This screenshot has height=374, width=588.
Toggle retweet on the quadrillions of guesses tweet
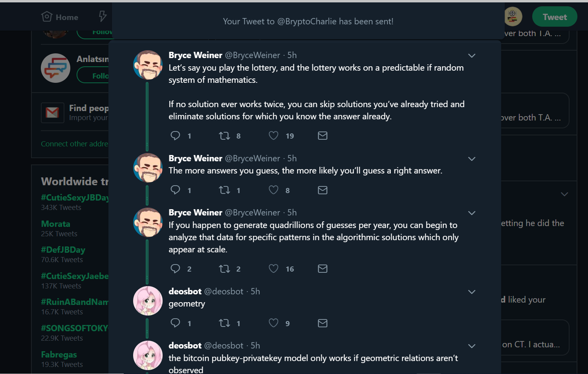[224, 269]
